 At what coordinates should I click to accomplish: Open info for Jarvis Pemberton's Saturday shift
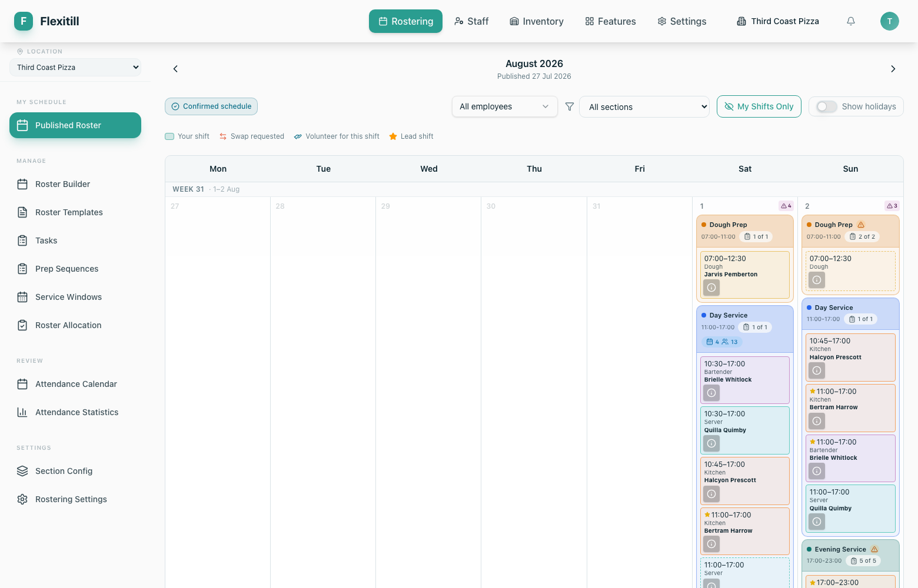711,288
